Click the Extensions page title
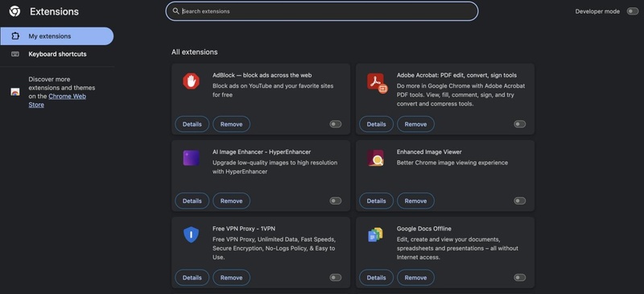This screenshot has height=294, width=644. [54, 11]
